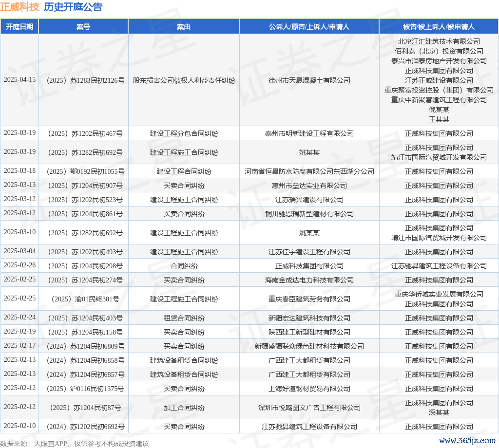The image size is (499, 448).
Task: Click defendant 佰利泰（北京）投资有限公司
Action: pos(439,51)
